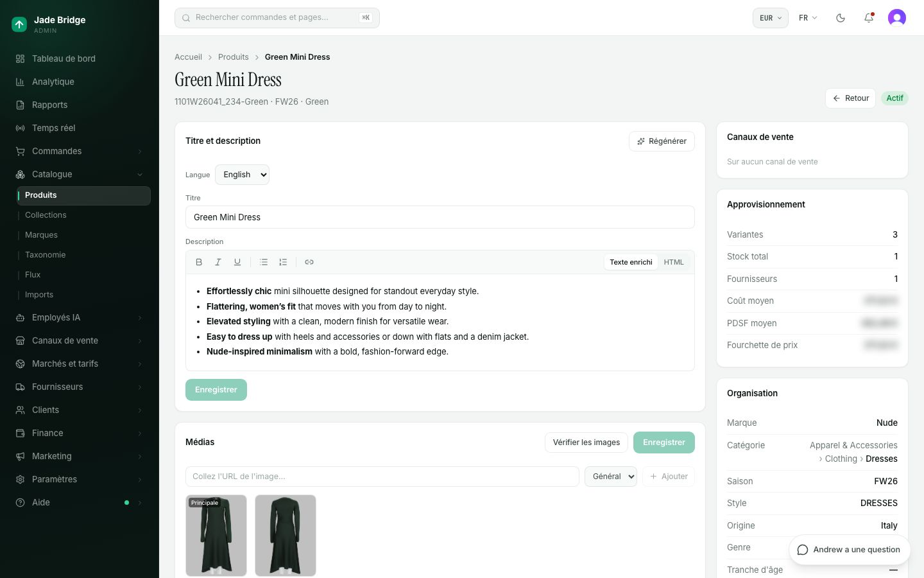Collapse the Catalogue sidebar group
The image size is (924, 578).
click(80, 174)
